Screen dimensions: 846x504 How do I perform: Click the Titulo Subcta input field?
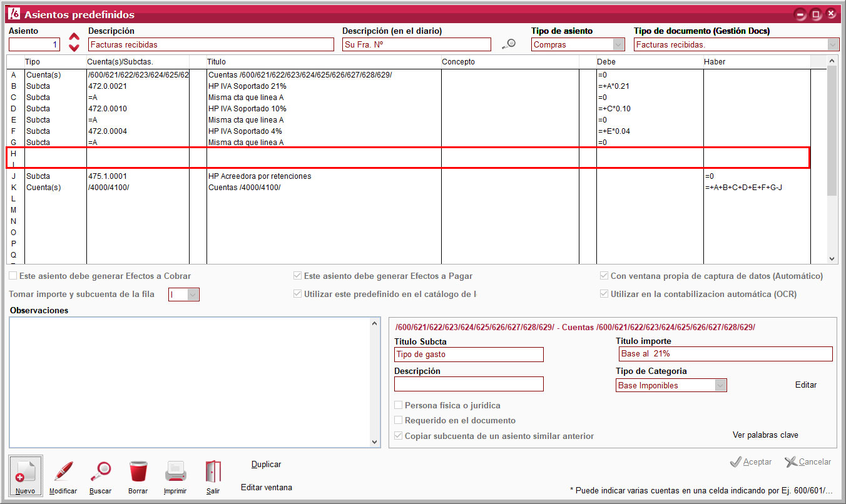pyautogui.click(x=469, y=355)
